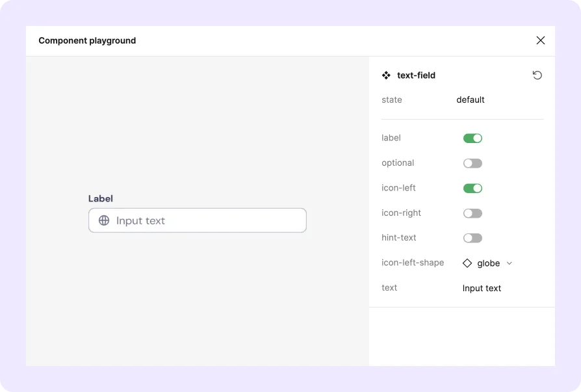Click the 'Component playground' title
Viewport: 581px width, 392px height.
tap(87, 40)
